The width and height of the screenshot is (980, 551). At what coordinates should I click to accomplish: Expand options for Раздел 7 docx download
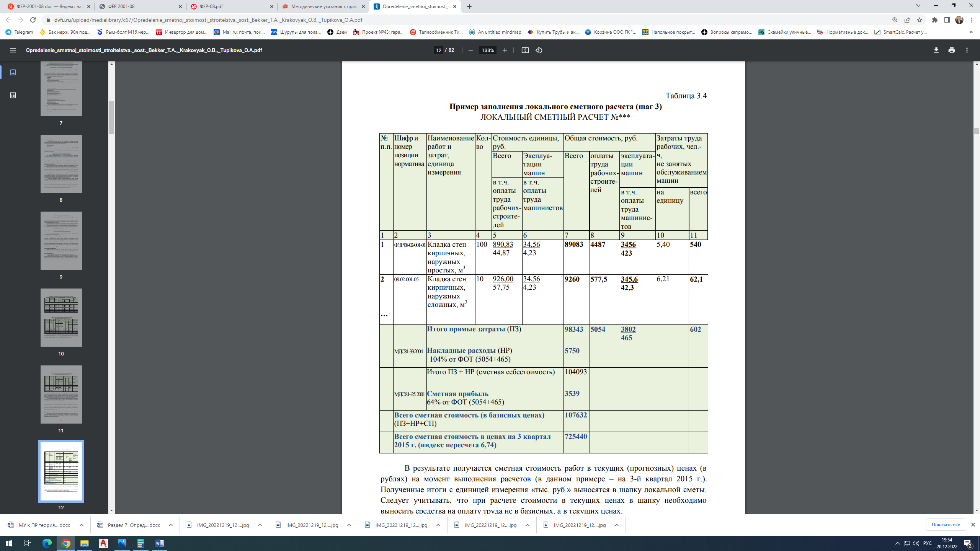pos(171,525)
